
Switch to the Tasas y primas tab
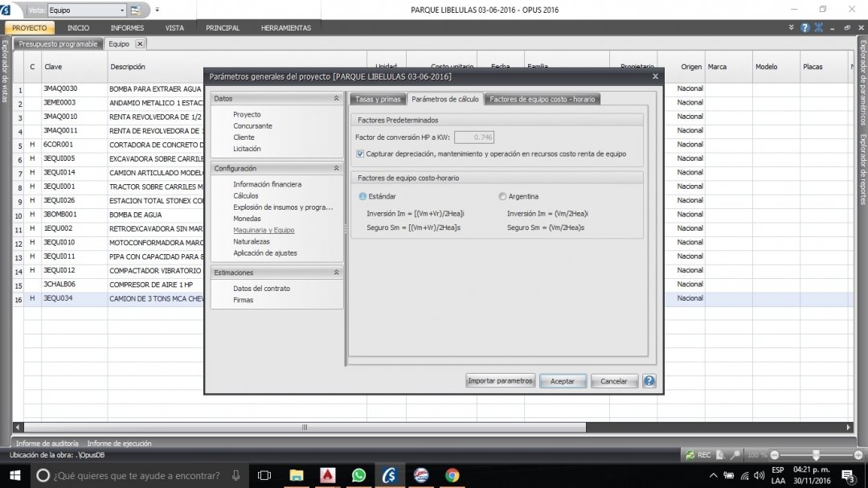coord(377,99)
